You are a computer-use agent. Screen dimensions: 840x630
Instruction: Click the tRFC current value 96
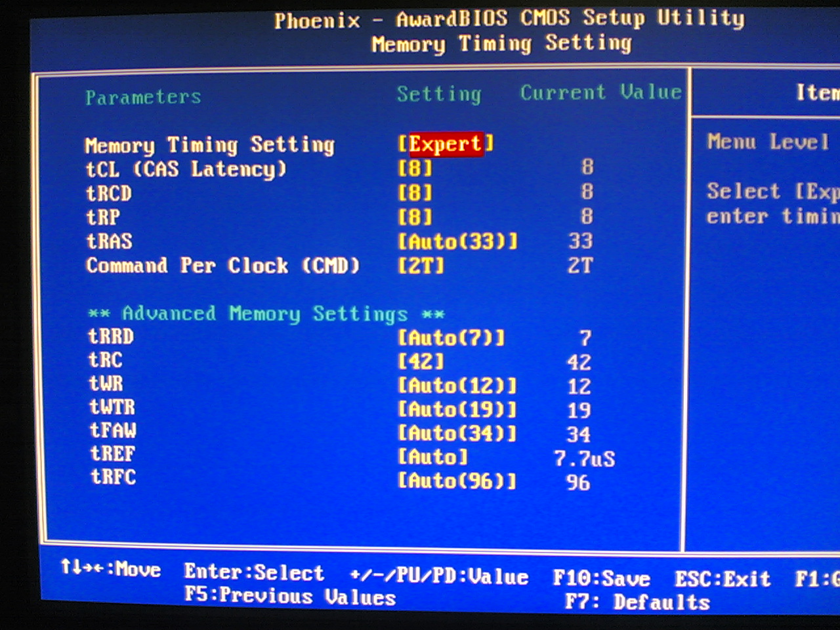[x=578, y=483]
